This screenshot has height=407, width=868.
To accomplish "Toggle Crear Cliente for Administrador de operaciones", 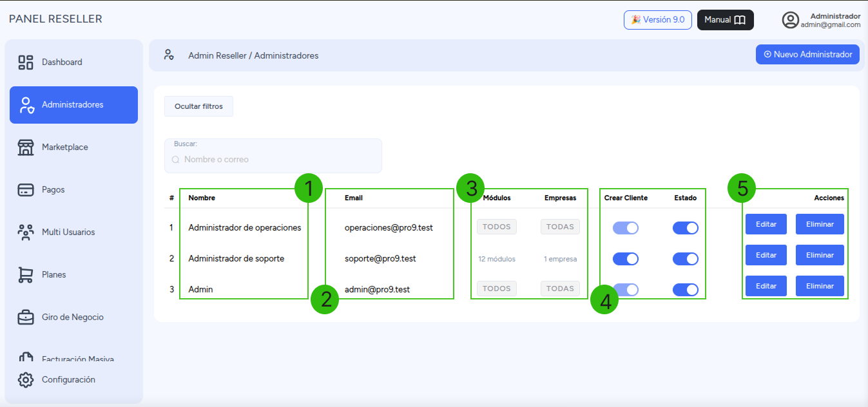I will tap(626, 228).
